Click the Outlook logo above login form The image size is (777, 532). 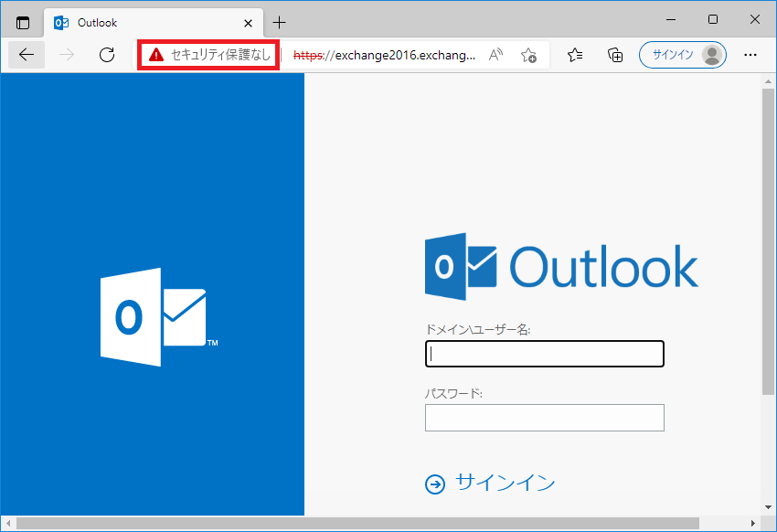tap(561, 267)
